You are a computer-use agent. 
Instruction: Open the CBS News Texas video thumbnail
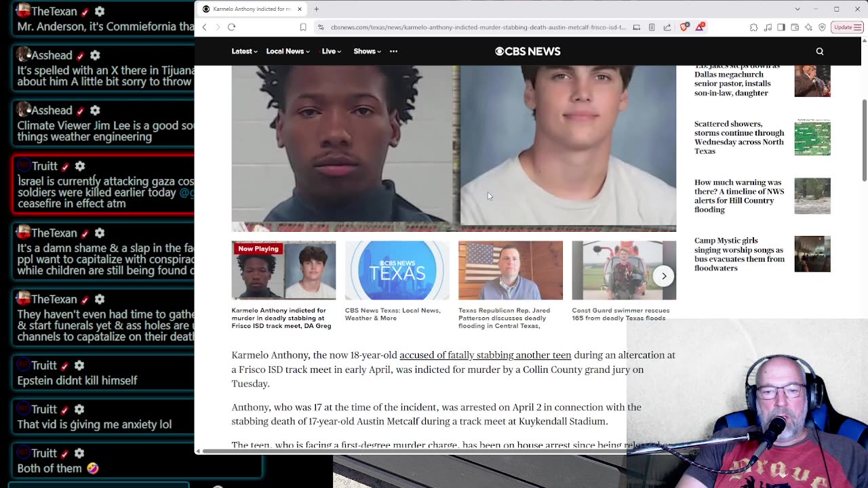pos(397,270)
